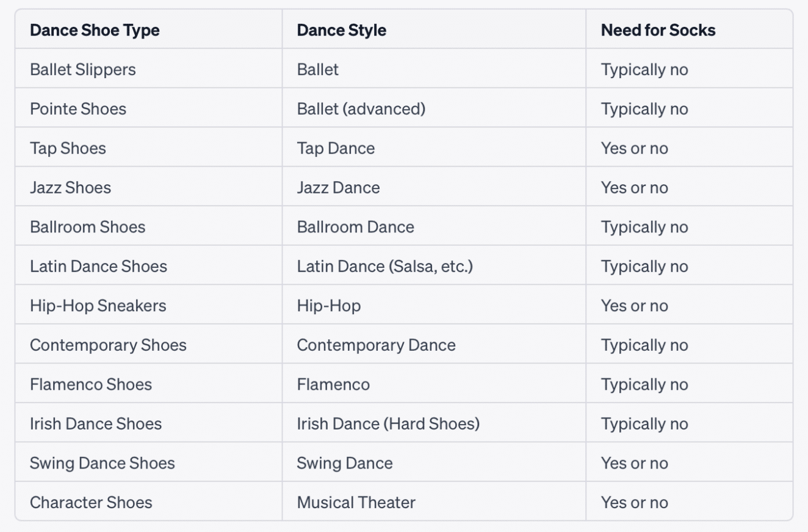Click the "Dance Style" column header
Viewport: 808px width, 532px height.
(341, 30)
